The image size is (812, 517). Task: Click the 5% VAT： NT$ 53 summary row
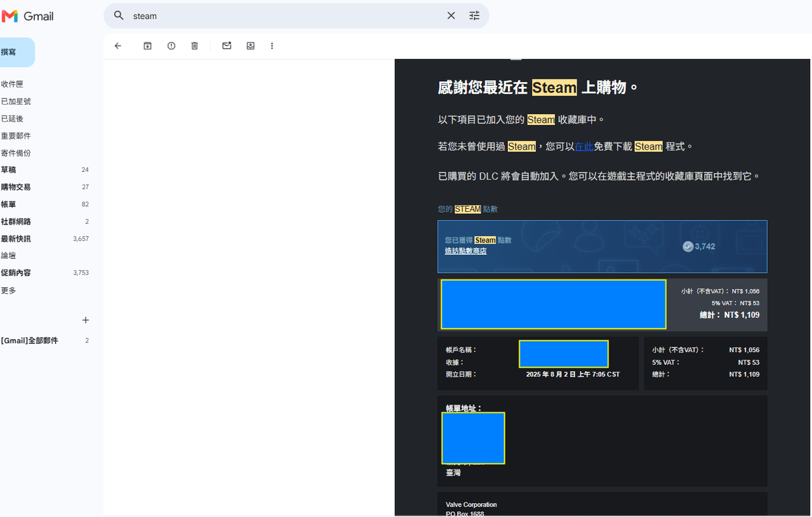pyautogui.click(x=705, y=362)
